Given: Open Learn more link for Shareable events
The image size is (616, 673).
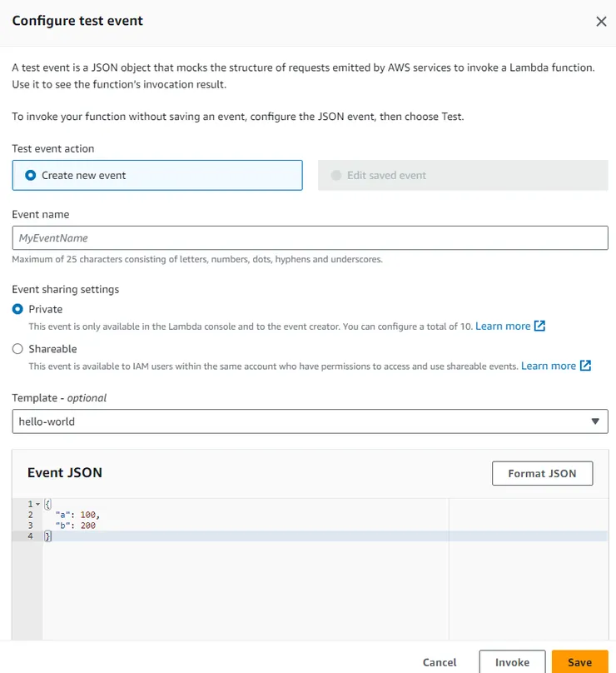Looking at the screenshot, I should [548, 366].
